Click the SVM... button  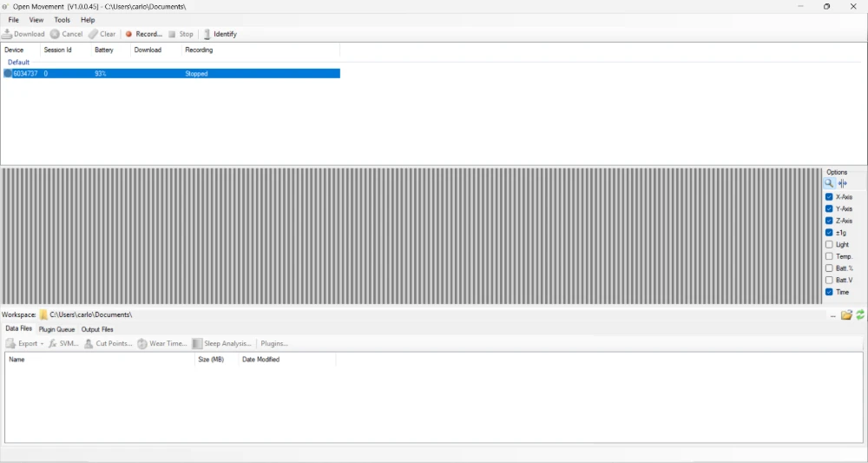coord(63,343)
